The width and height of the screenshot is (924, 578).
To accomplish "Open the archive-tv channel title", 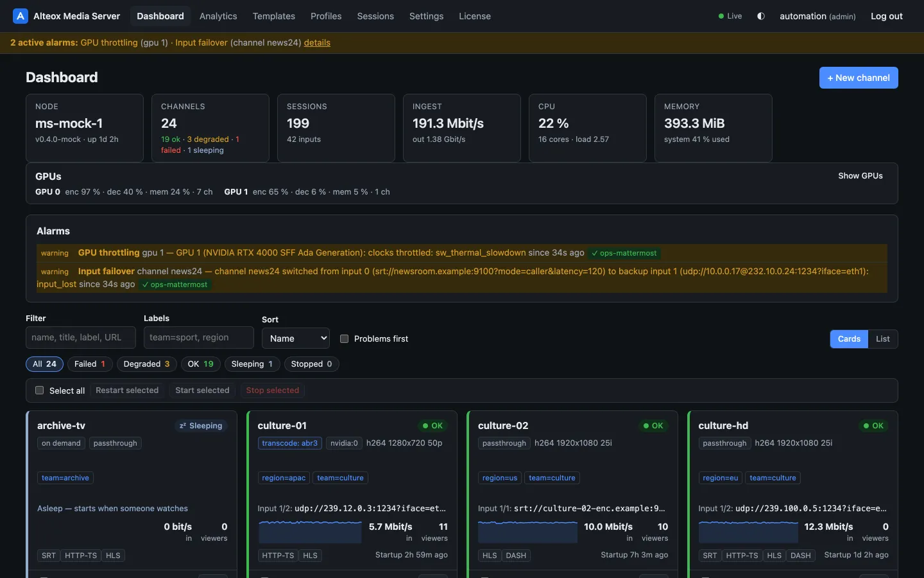I will 61,426.
